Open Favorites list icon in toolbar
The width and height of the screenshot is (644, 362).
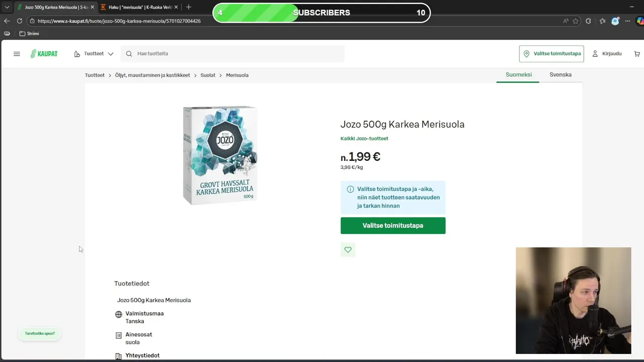602,21
